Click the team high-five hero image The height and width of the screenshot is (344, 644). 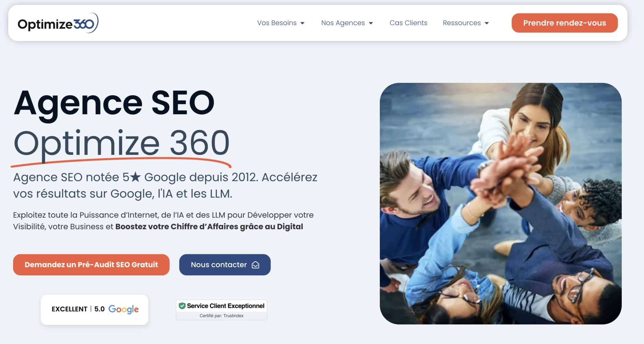click(x=500, y=203)
